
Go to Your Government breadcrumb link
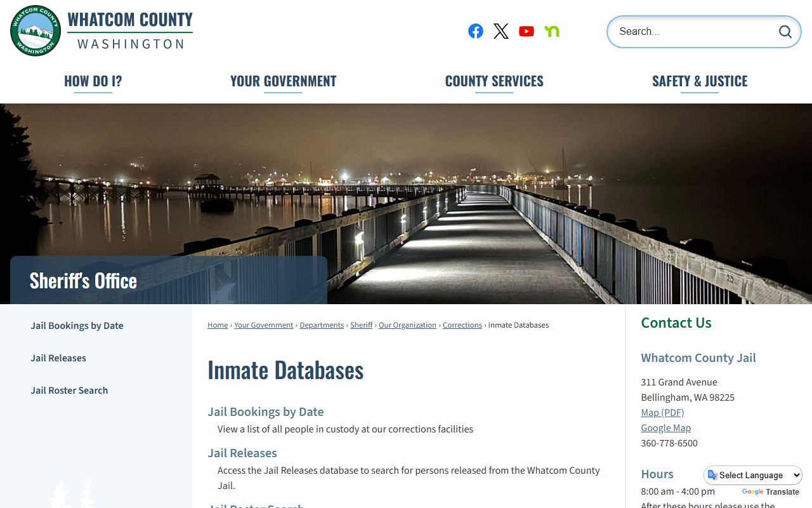pyautogui.click(x=264, y=325)
